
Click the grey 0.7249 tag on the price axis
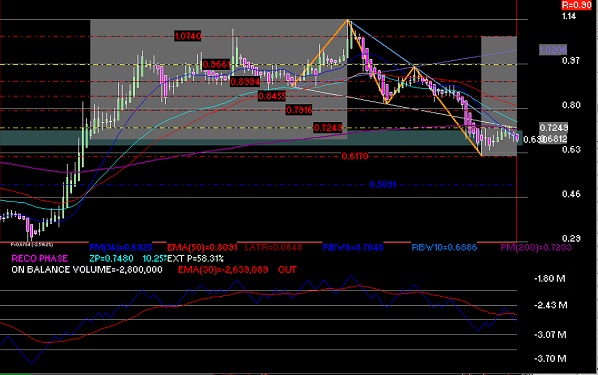(x=554, y=127)
